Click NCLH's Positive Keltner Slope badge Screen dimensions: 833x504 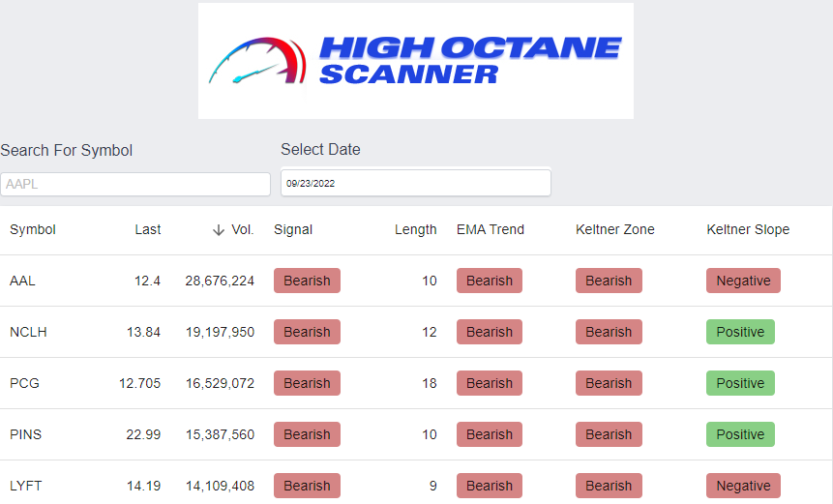(740, 332)
